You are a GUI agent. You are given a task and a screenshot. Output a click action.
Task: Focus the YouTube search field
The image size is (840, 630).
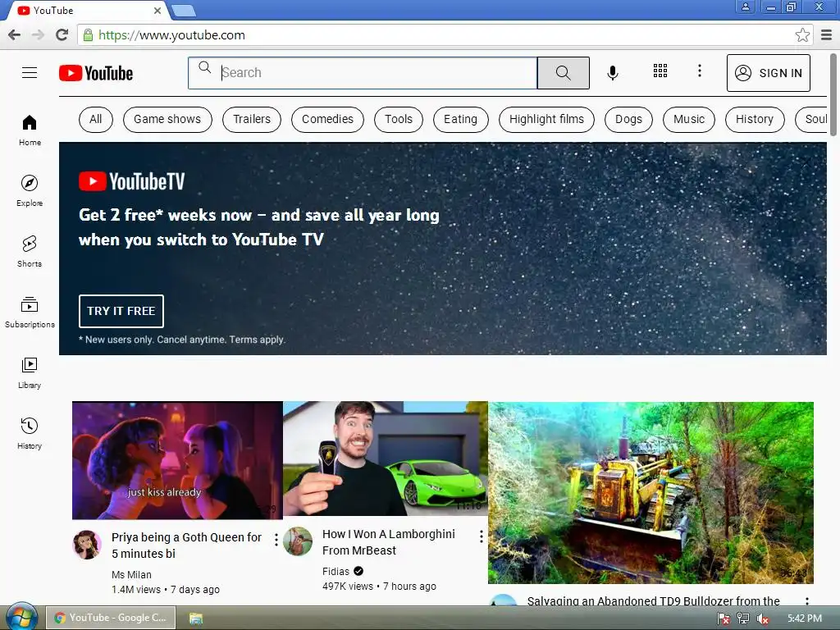[x=363, y=73]
